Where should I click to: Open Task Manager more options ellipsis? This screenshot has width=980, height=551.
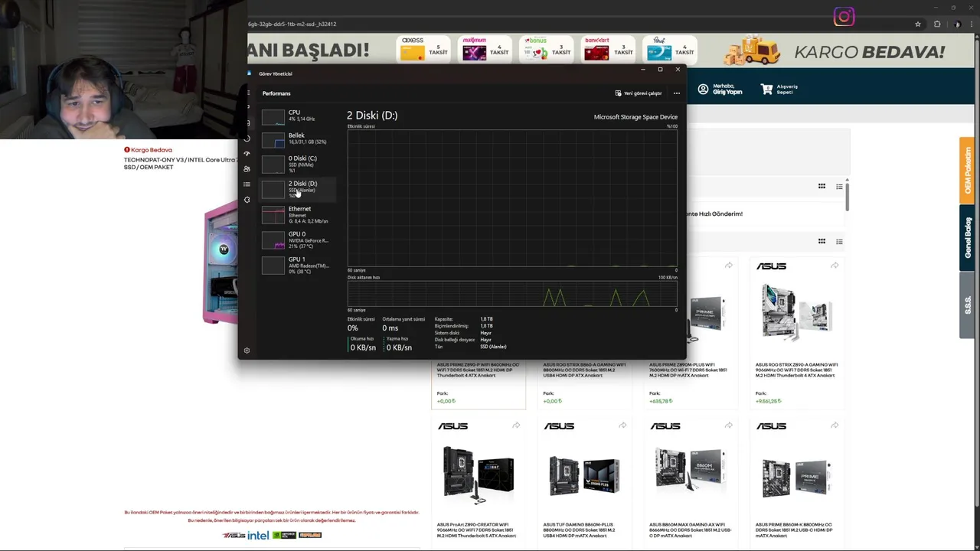[x=676, y=93]
